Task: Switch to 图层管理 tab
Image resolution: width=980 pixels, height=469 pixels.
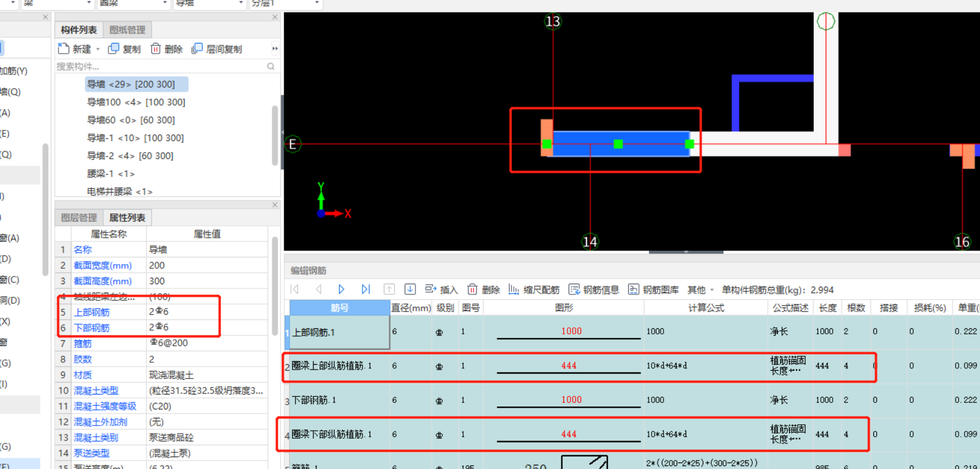Action: 79,218
